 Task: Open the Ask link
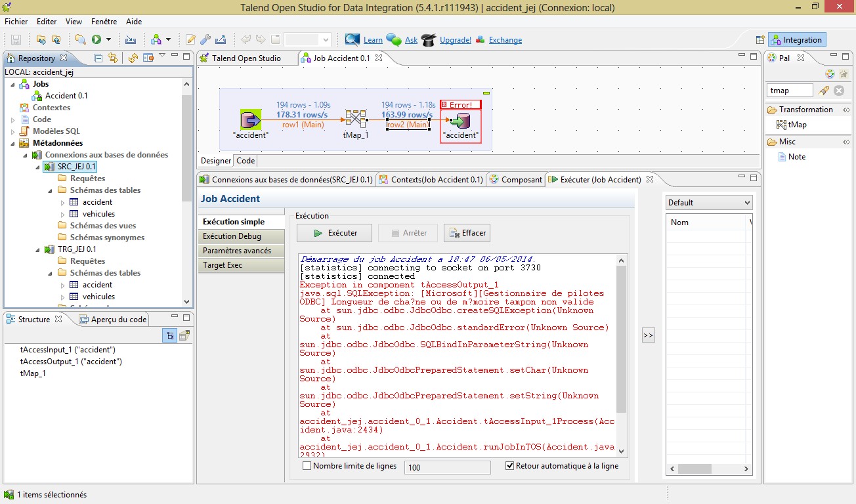click(411, 40)
